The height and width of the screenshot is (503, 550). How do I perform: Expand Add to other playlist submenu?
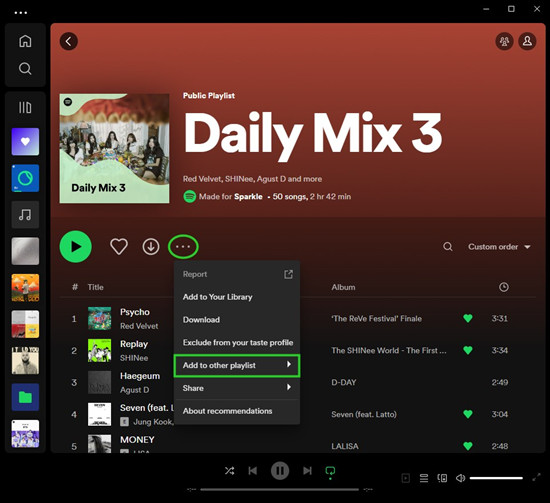click(x=237, y=365)
